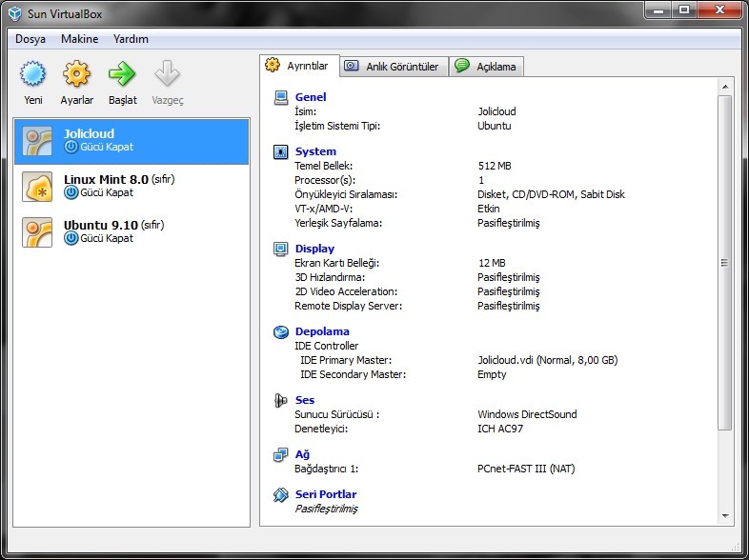Viewport: 749px width, 560px height.
Task: Click the Ses speaker icon
Action: pos(281,400)
